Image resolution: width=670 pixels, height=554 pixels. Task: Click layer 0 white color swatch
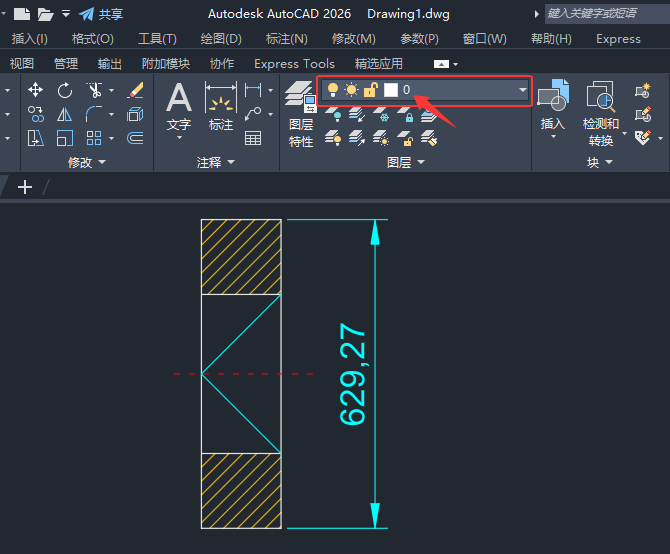pyautogui.click(x=391, y=90)
